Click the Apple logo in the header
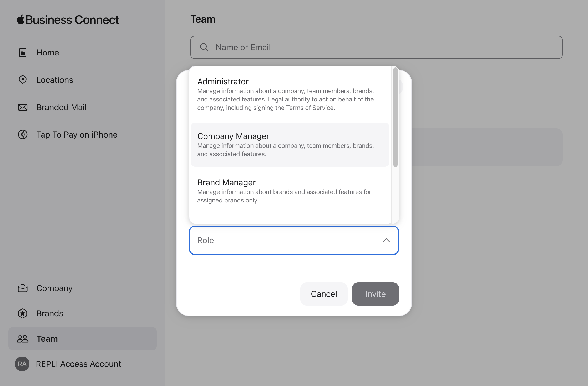The height and width of the screenshot is (386, 588). point(21,19)
